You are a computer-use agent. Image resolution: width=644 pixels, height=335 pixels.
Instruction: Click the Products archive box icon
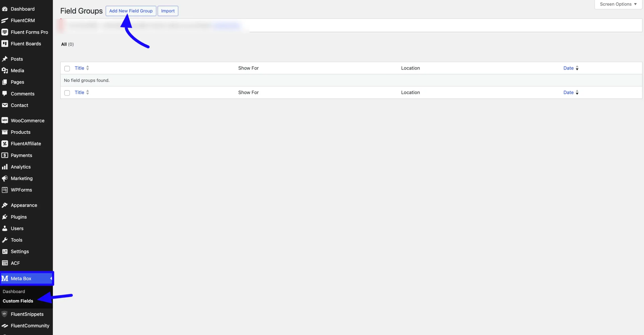click(x=5, y=132)
